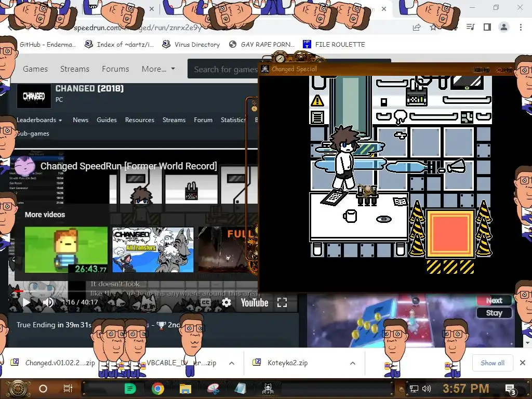
Task: Open the Chrome media control icon
Action: point(471,27)
